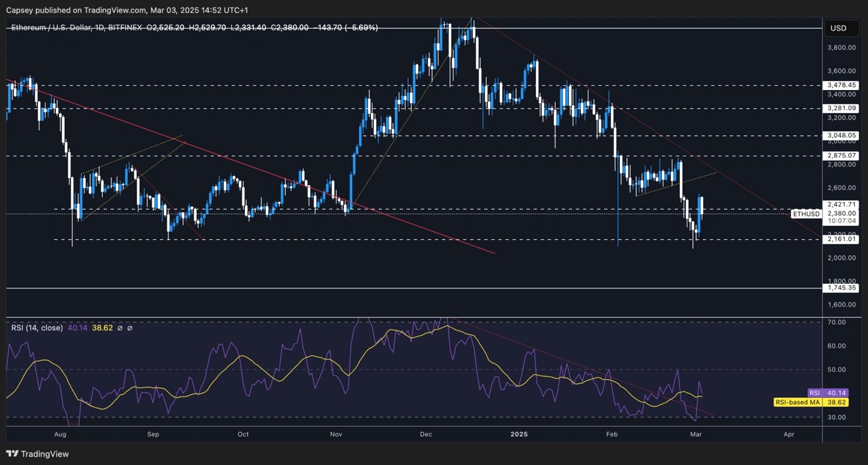Image resolution: width=868 pixels, height=465 pixels.
Task: Click the second ∅ symbol in RSI legend
Action: 130,328
